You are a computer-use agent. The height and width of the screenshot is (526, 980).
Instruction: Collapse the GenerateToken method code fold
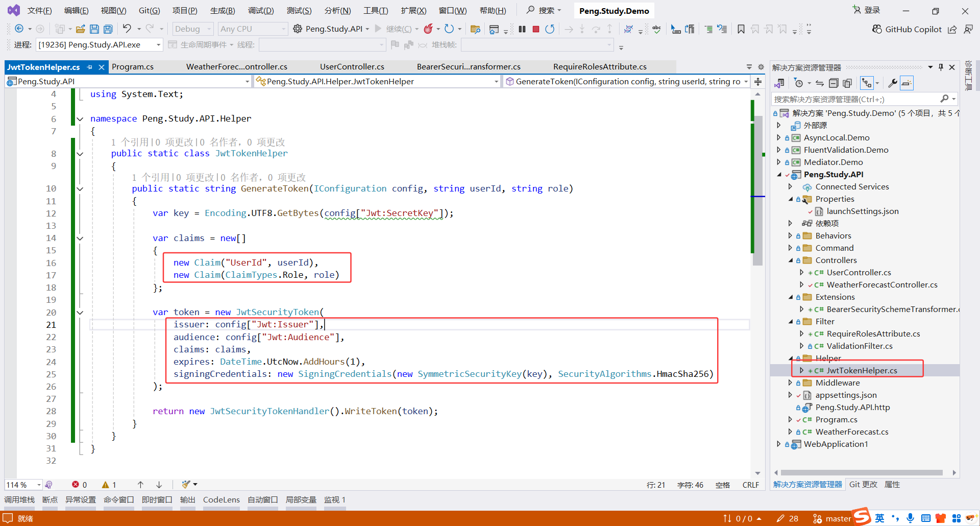[x=80, y=189]
